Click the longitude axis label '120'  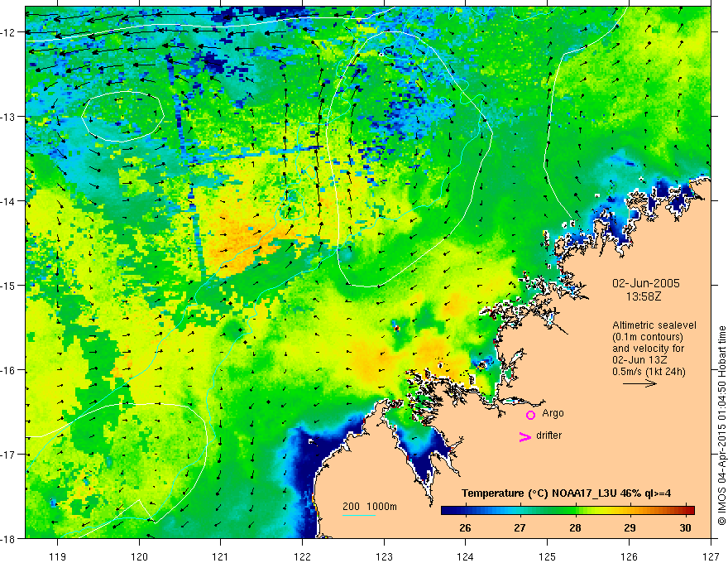[139, 556]
